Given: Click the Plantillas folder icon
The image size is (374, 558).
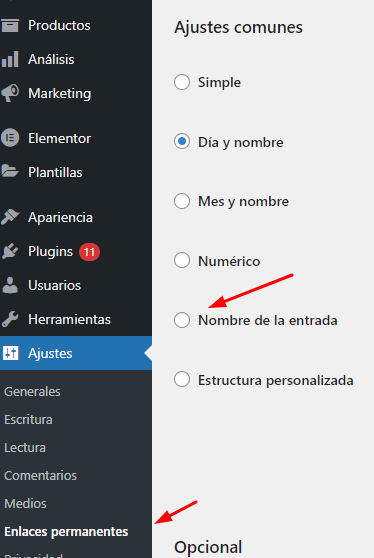Looking at the screenshot, I should pyautogui.click(x=10, y=171).
